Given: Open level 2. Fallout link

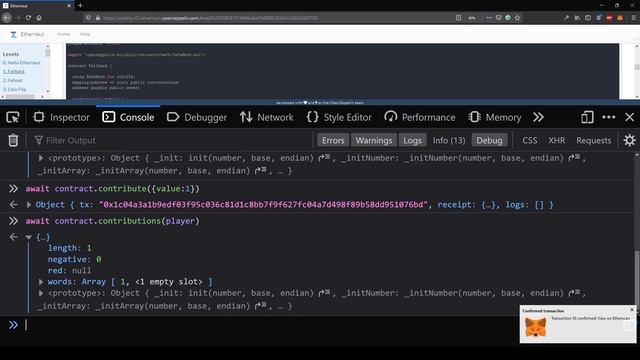Looking at the screenshot, I should tap(13, 80).
